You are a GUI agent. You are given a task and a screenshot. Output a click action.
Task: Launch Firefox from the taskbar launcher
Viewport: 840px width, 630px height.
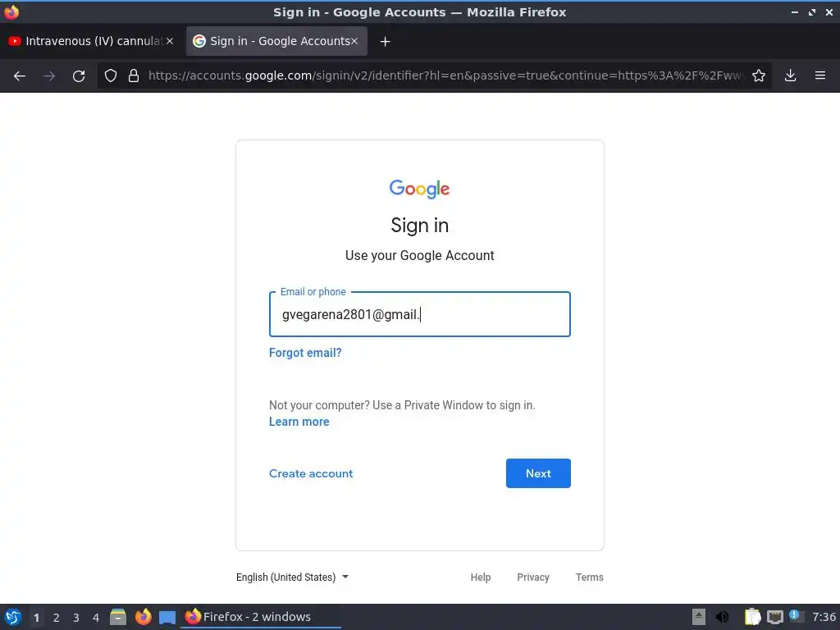pyautogui.click(x=143, y=617)
